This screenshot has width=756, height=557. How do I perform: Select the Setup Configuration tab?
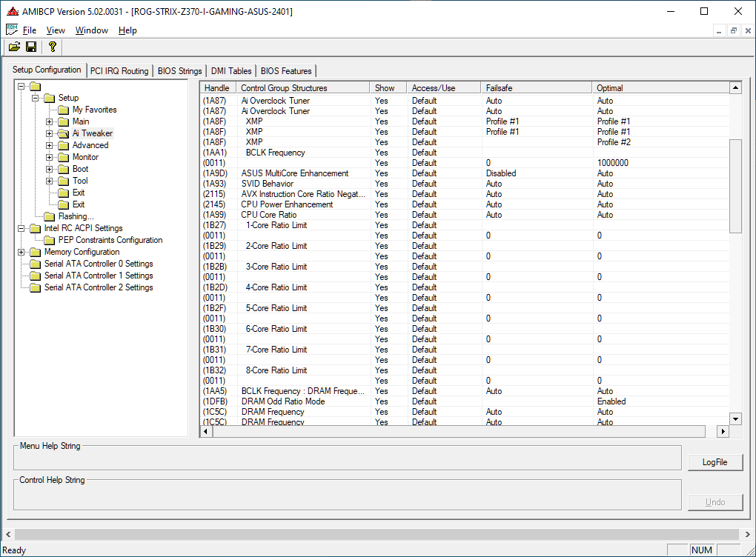point(47,70)
